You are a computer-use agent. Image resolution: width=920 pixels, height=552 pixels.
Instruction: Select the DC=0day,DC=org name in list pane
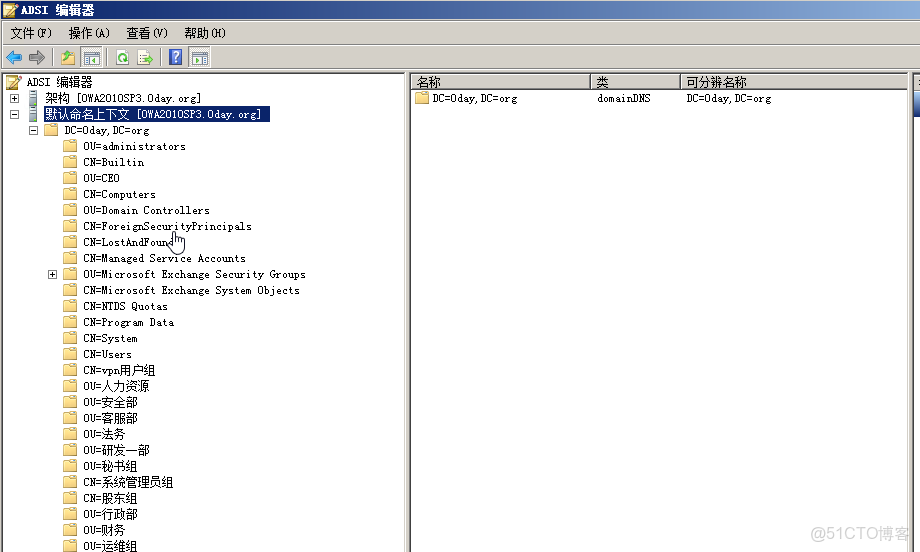[475, 98]
